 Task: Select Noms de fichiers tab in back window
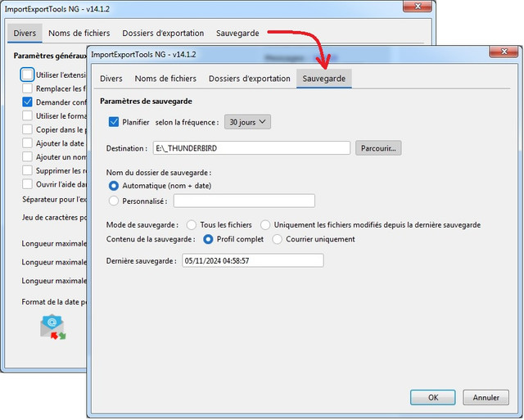click(79, 33)
